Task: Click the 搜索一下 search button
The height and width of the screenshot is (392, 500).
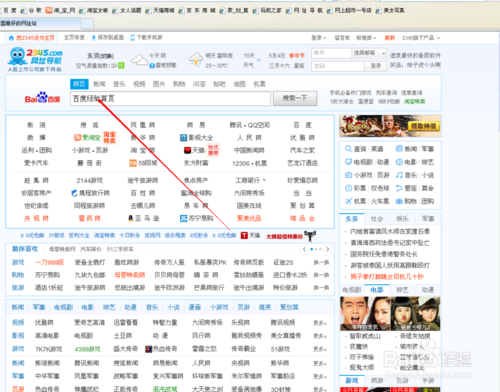Action: [x=295, y=98]
